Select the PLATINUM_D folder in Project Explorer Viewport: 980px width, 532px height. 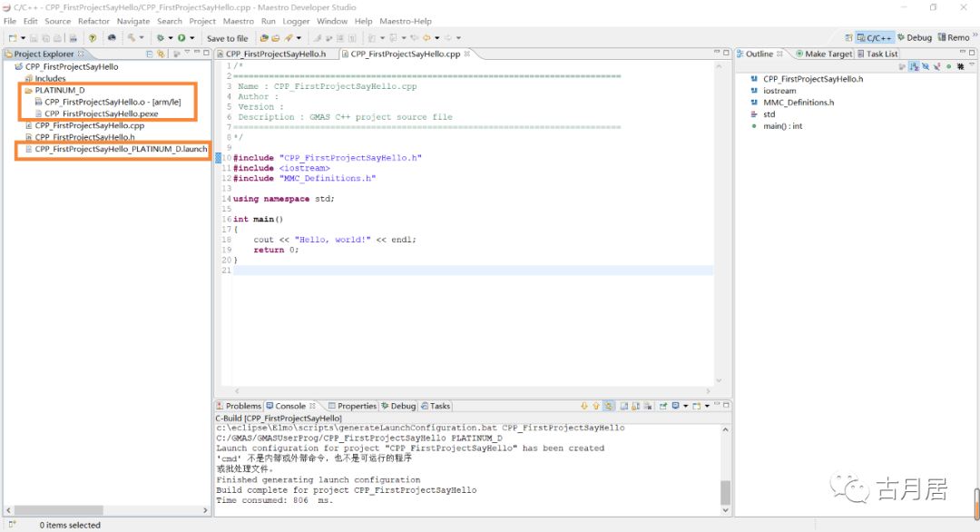tap(59, 90)
